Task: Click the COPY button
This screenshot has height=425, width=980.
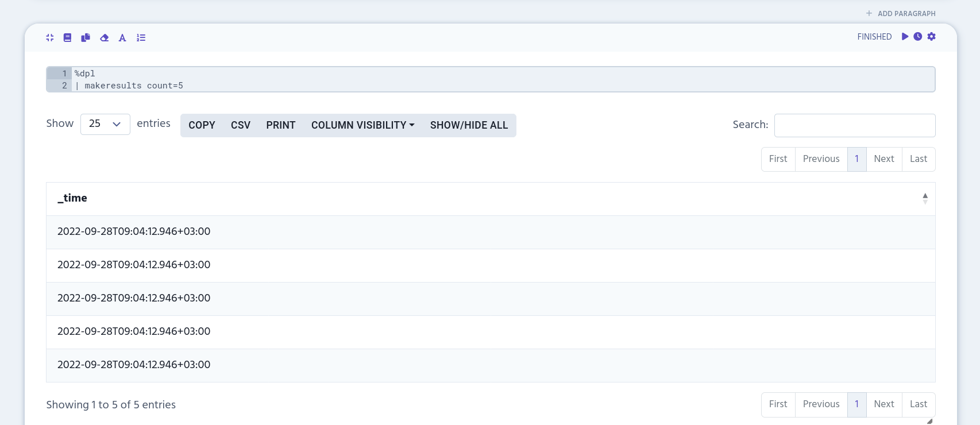Action: 202,125
